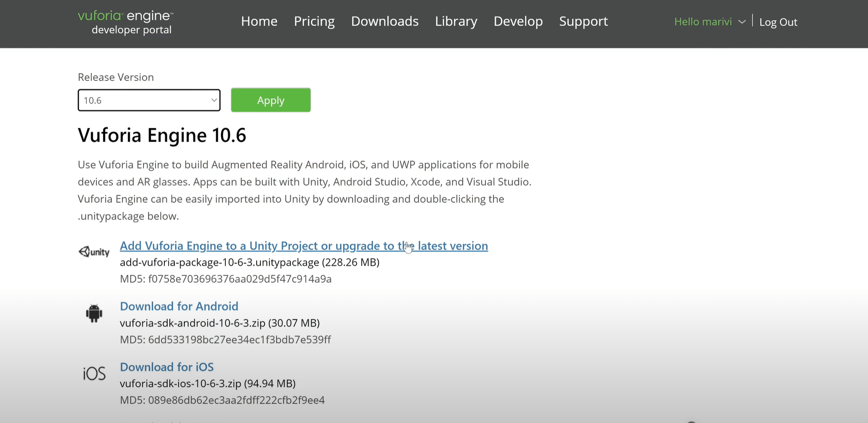Click the vuforia-sdk-android-10-6-3.zip filename text
The width and height of the screenshot is (868, 423).
pyautogui.click(x=193, y=323)
